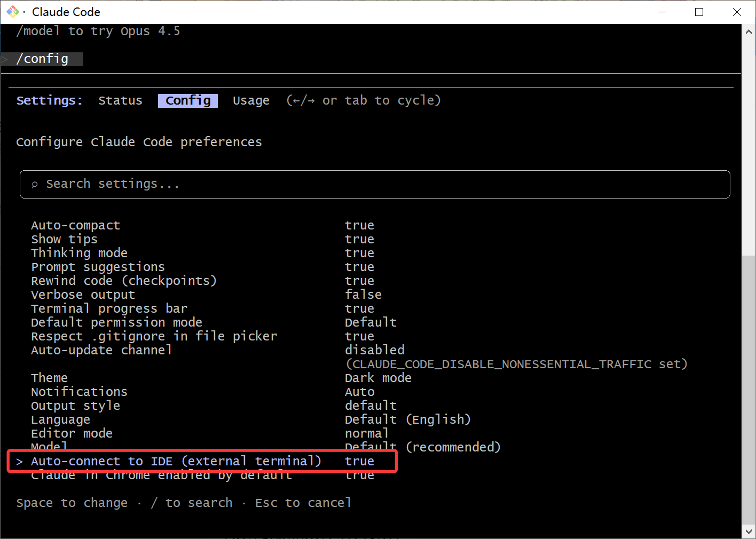
Task: Click the /config command prompt line
Action: pos(42,59)
